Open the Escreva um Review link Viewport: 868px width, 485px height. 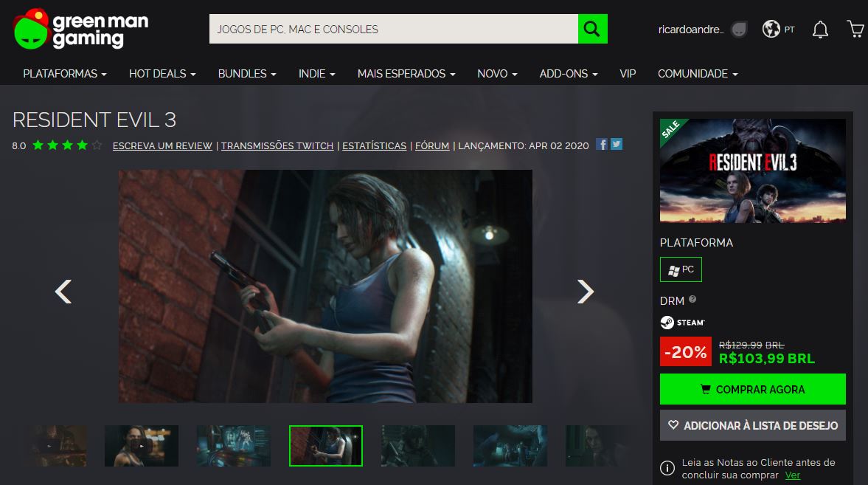[162, 146]
